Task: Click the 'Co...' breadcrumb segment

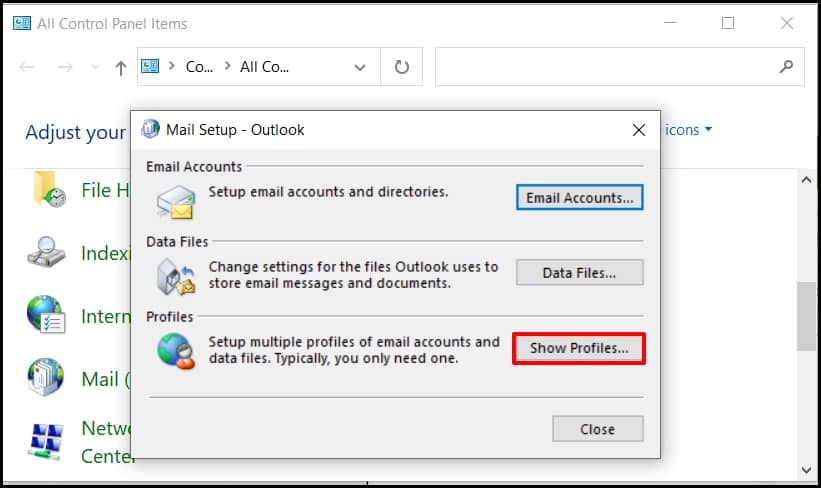Action: tap(199, 67)
